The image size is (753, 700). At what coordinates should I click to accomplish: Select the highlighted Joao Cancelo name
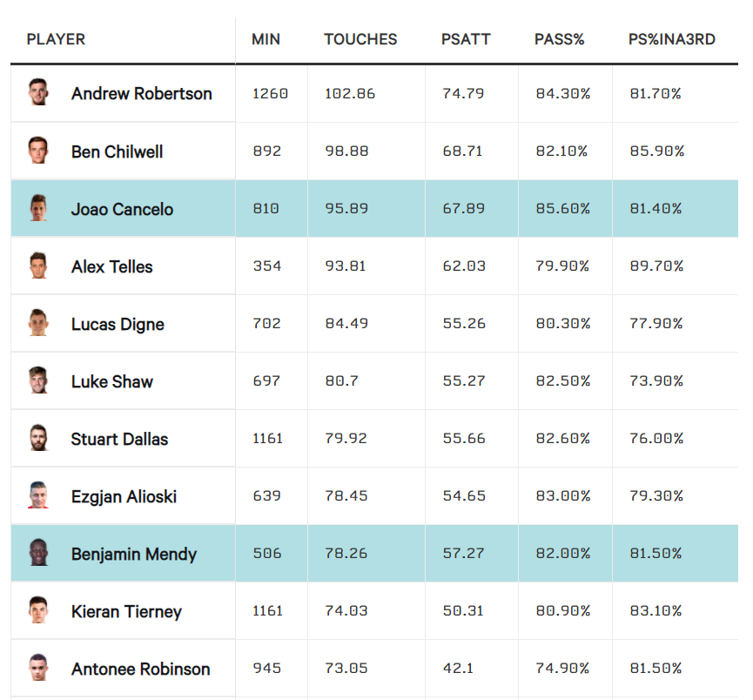tap(122, 209)
